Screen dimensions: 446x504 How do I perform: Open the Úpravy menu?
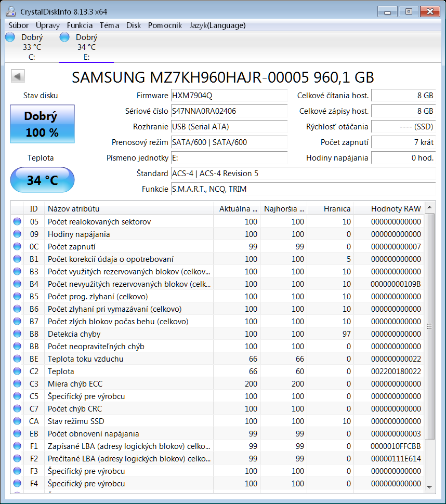48,25
